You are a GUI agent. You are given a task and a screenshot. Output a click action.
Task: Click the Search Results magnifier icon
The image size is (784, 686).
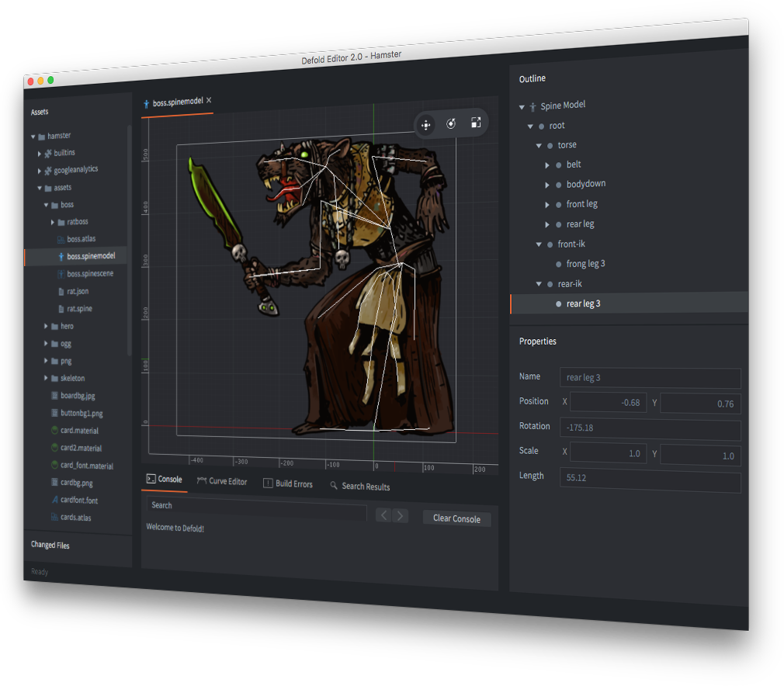click(x=334, y=485)
